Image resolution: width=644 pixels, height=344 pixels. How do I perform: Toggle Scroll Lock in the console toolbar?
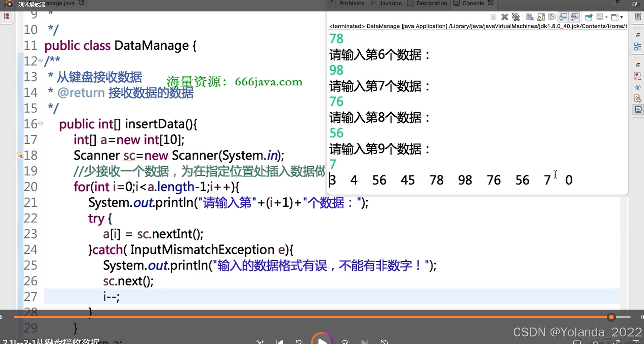click(541, 17)
